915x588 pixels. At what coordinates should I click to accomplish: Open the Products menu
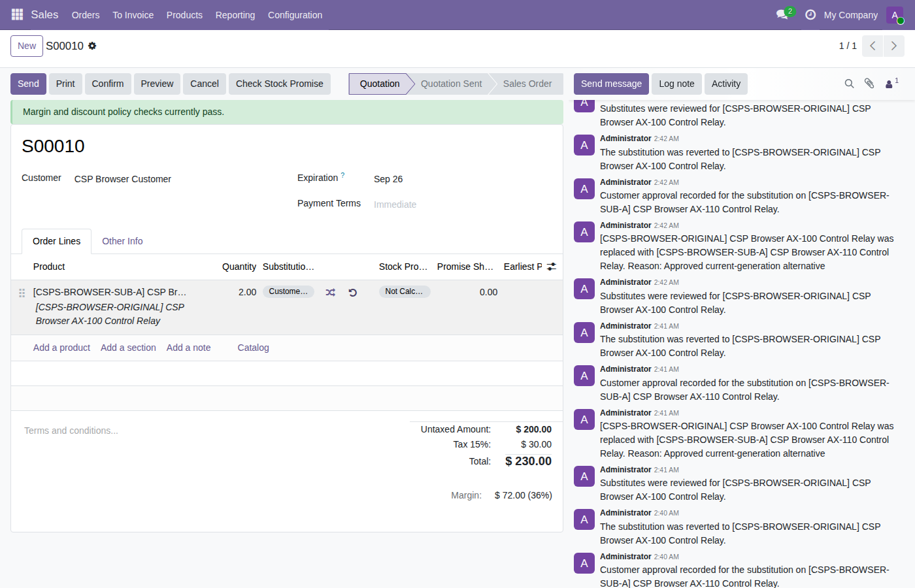tap(184, 15)
